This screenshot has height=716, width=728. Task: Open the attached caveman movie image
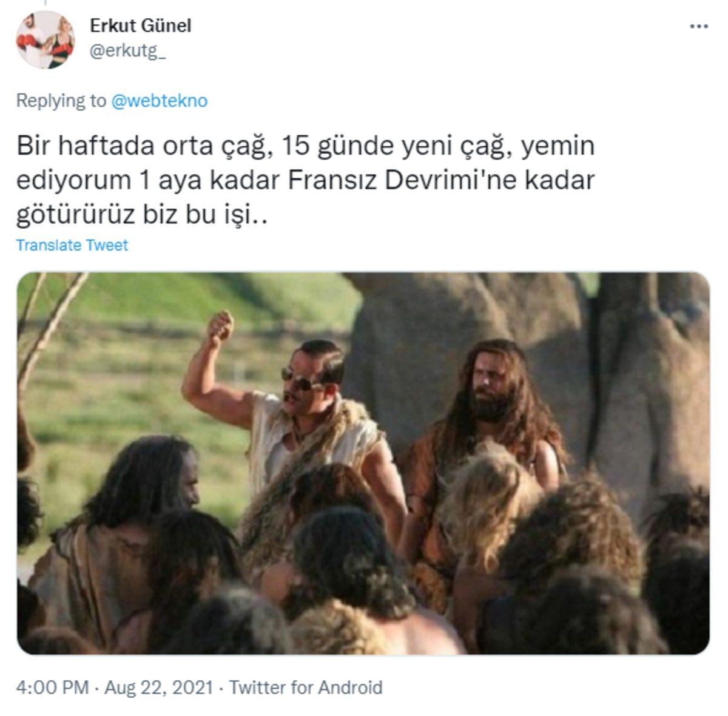click(x=363, y=463)
